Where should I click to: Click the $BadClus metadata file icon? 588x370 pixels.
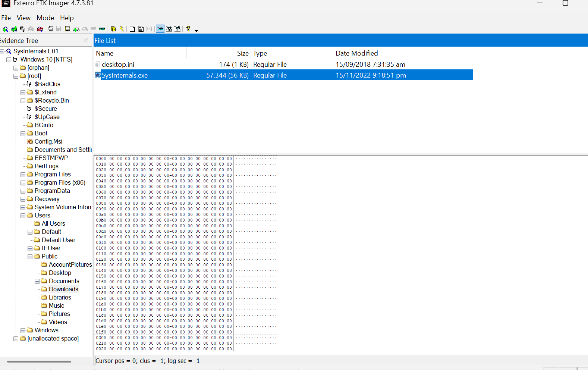(29, 84)
